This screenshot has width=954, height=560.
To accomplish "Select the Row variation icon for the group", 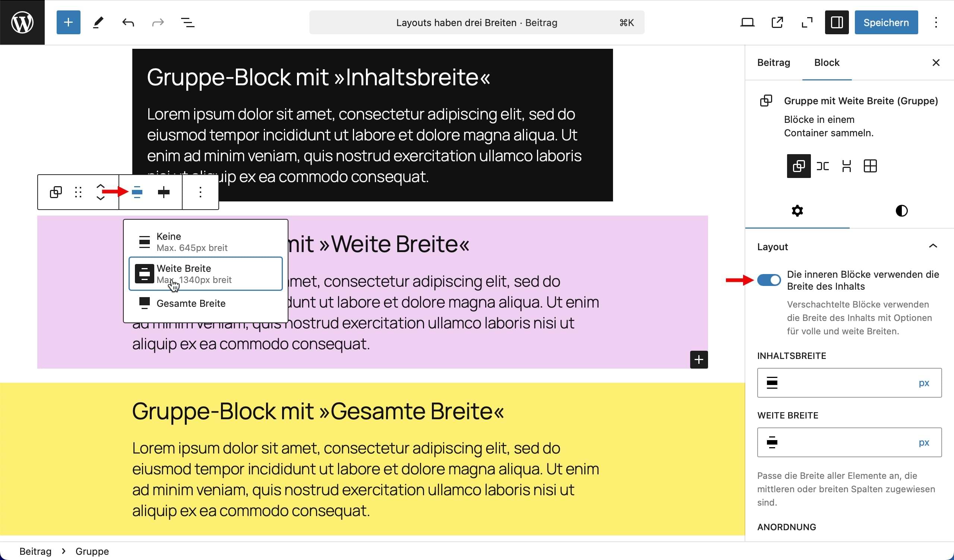I will [x=822, y=166].
